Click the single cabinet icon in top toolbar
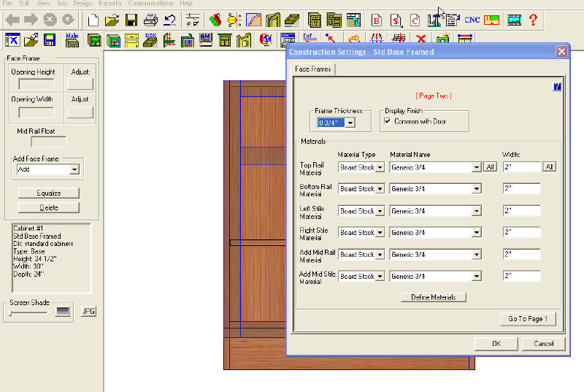This screenshot has width=584, height=392. tap(315, 20)
